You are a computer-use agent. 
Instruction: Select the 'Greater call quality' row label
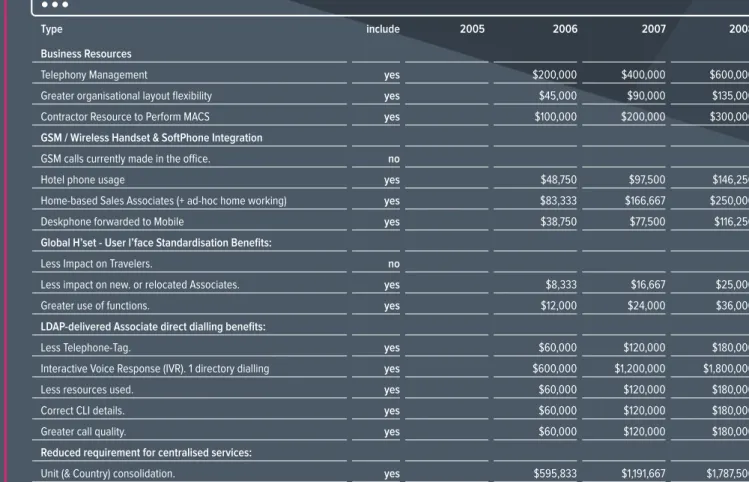pos(83,432)
